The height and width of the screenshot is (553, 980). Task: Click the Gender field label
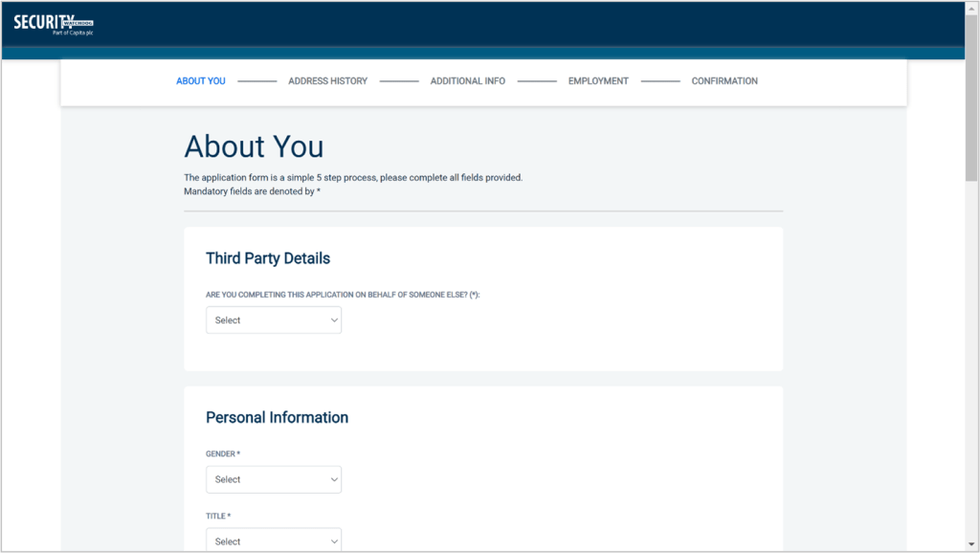point(223,453)
